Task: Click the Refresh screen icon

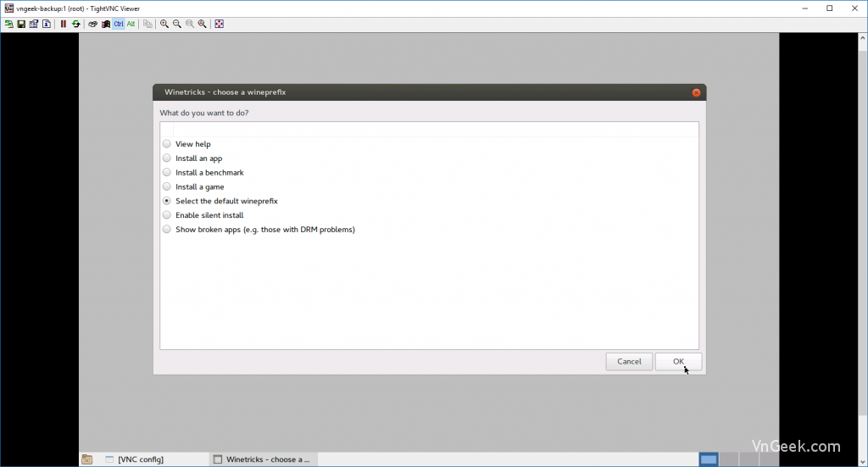Action: [75, 24]
